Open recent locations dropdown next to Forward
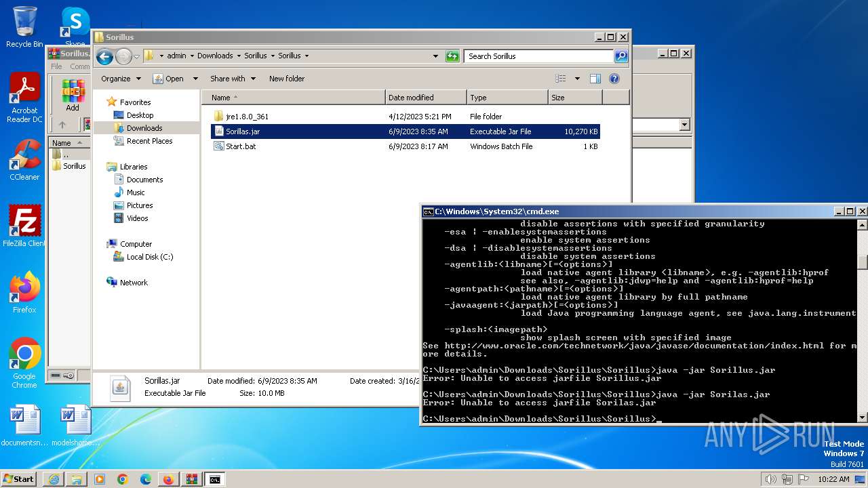Viewport: 868px width, 488px height. (x=136, y=56)
